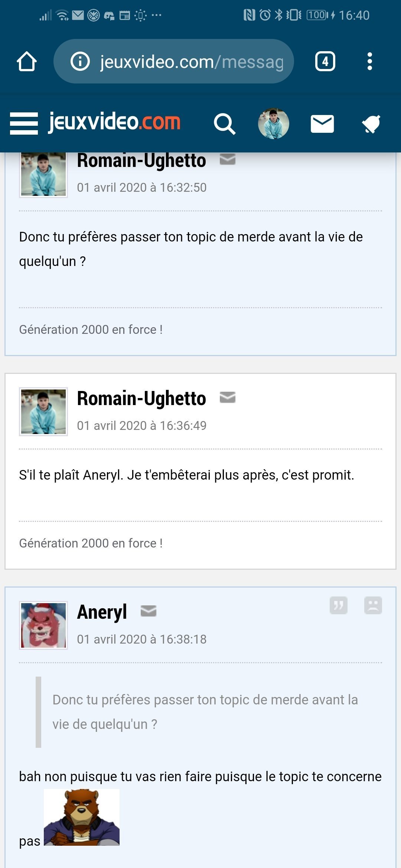Report Aneryl's post with sad-face icon
Screen dimensions: 401x868
click(x=373, y=605)
